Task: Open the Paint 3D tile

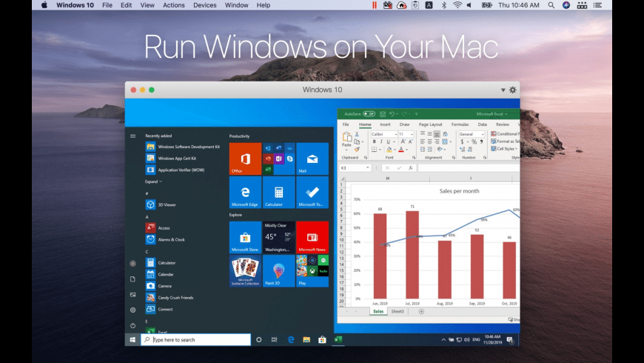Action: pyautogui.click(x=278, y=271)
